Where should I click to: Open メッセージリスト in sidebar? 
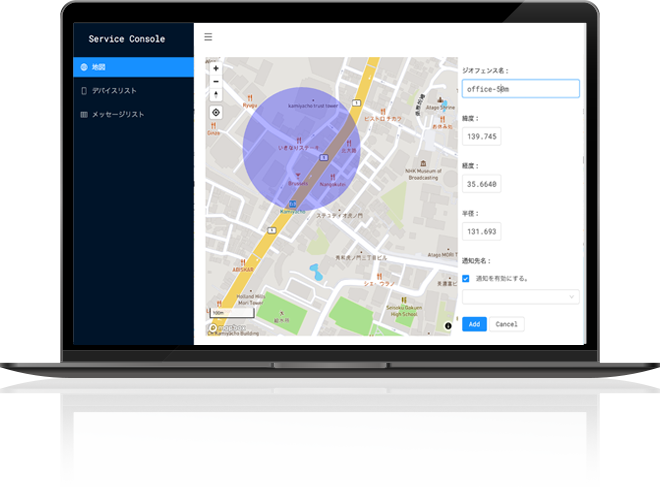[133, 114]
